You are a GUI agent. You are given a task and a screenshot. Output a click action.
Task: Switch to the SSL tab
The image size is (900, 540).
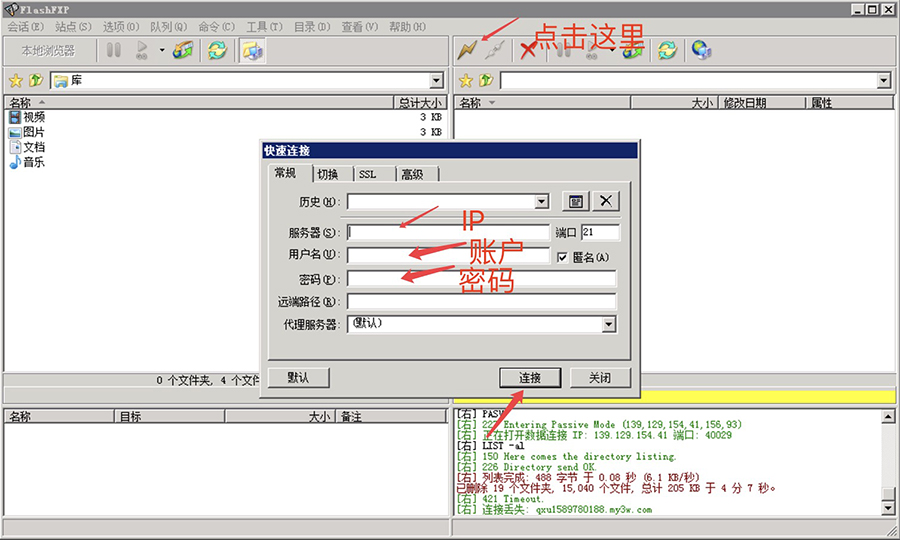click(374, 174)
